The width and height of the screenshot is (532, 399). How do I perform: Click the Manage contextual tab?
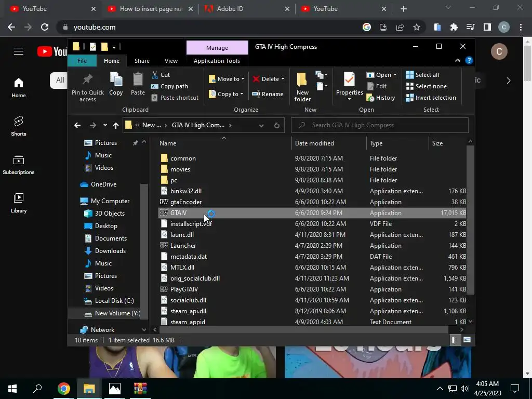(x=217, y=48)
